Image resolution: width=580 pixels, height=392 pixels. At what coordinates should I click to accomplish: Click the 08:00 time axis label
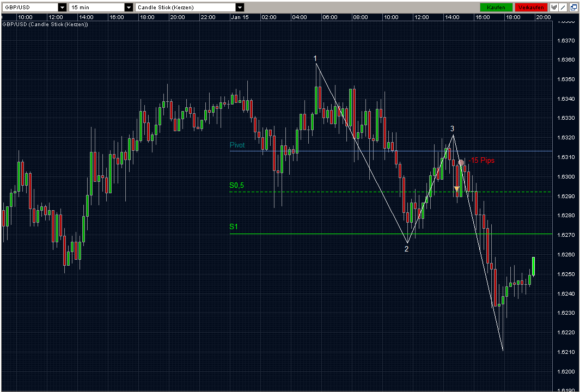pyautogui.click(x=361, y=17)
